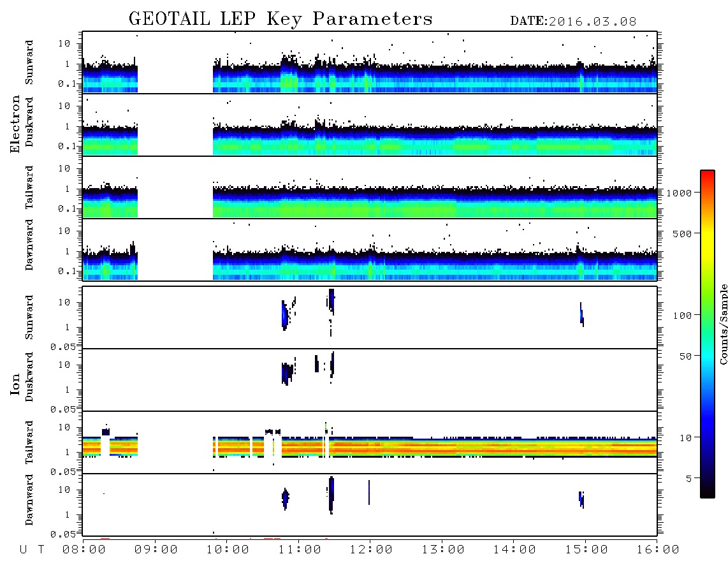Click the 14:00 time tick label

[x=514, y=550]
